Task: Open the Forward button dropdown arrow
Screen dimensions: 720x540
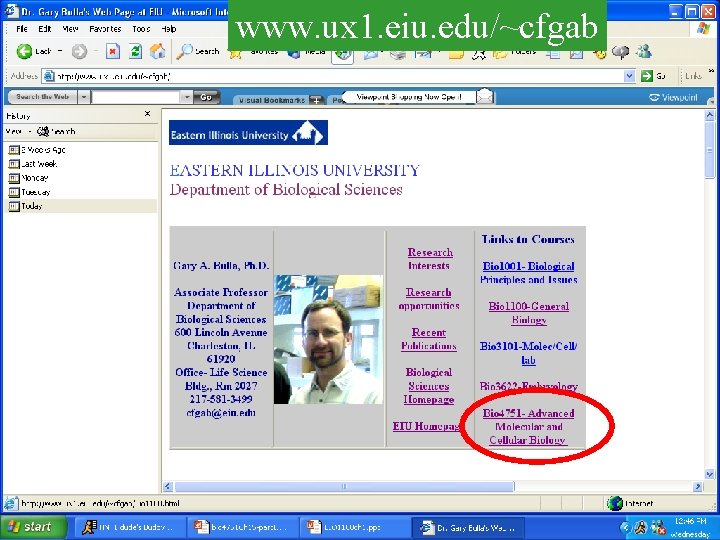Action: coord(96,51)
